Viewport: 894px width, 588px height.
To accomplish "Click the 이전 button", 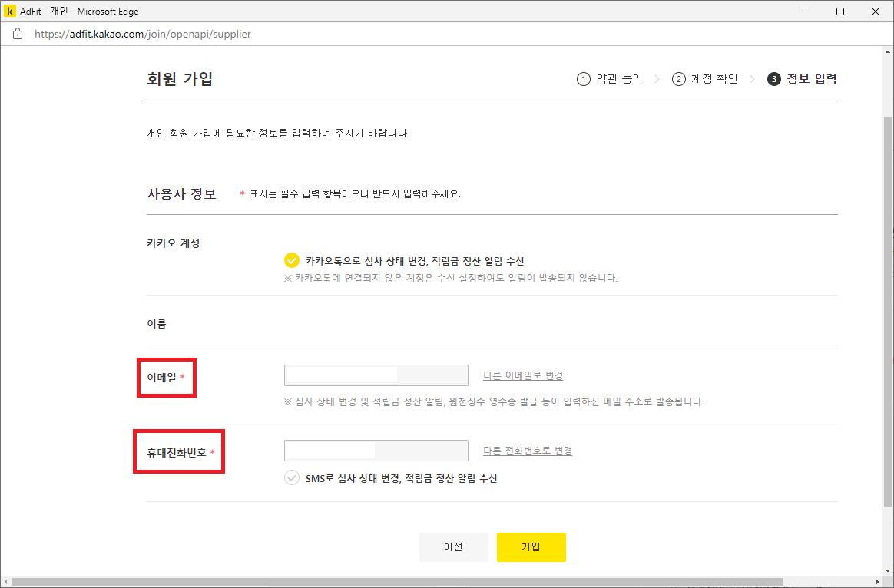I will [453, 547].
